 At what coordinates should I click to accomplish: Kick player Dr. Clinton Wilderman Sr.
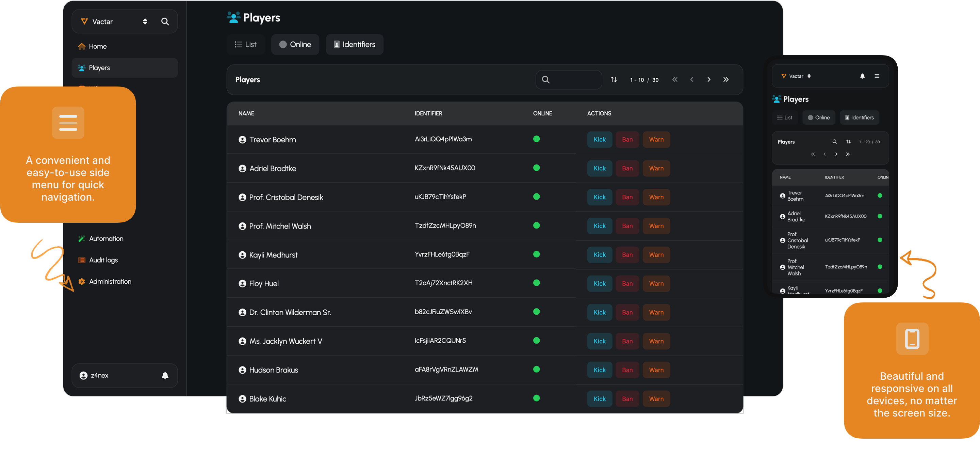[x=600, y=312]
